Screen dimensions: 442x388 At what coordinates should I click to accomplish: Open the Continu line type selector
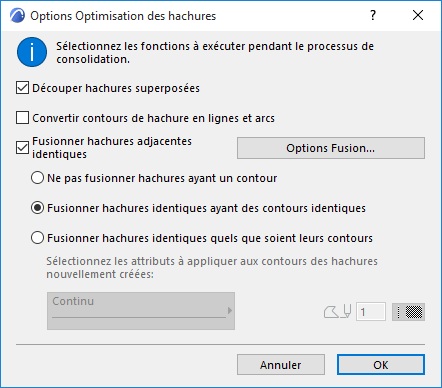[x=141, y=311]
